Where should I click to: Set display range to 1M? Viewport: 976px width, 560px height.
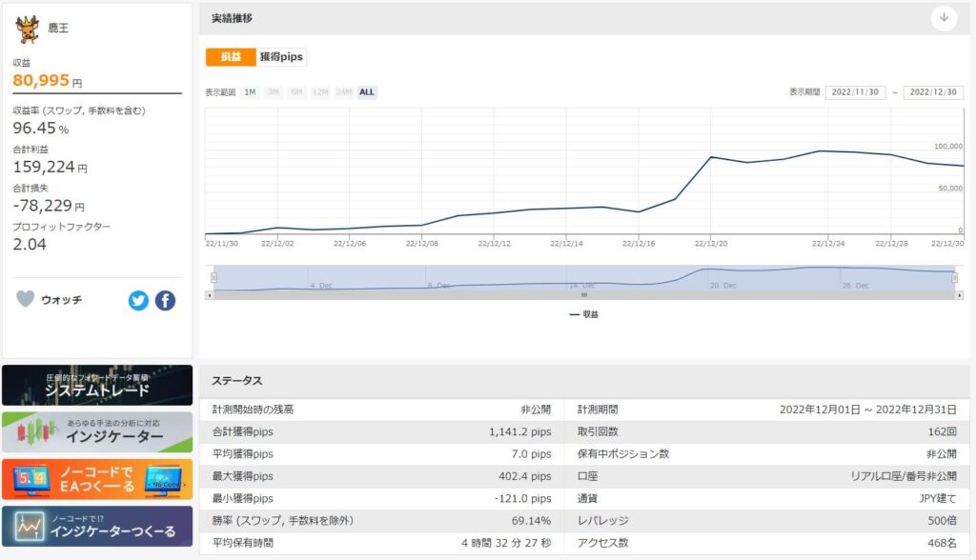[x=251, y=92]
